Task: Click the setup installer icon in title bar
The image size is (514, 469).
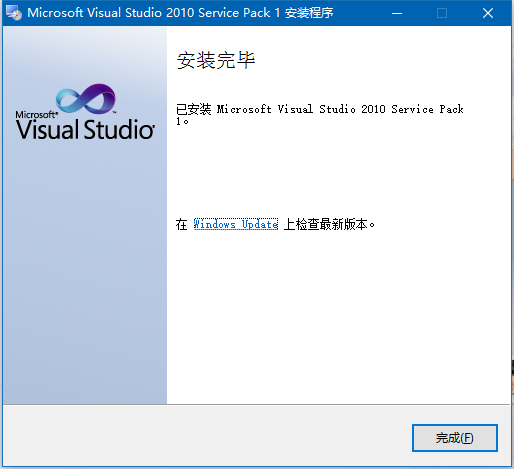Action: pos(14,13)
